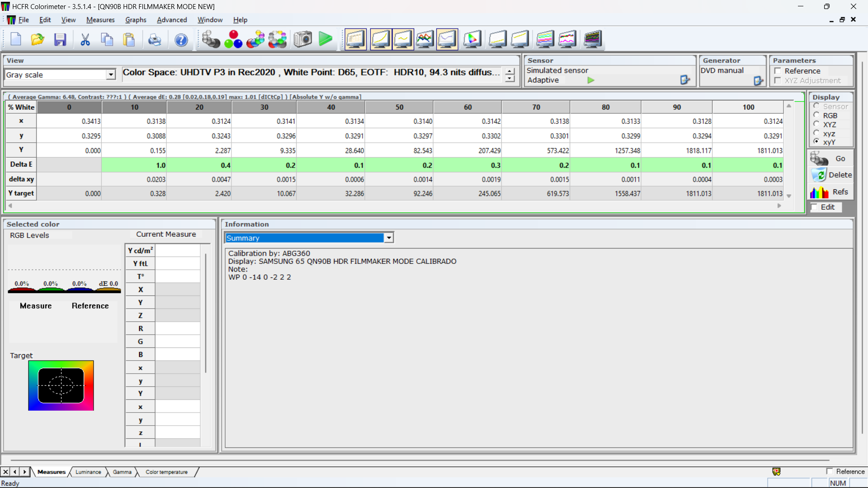Open the RGB levels graph icon
Image resolution: width=868 pixels, height=488 pixels.
425,39
